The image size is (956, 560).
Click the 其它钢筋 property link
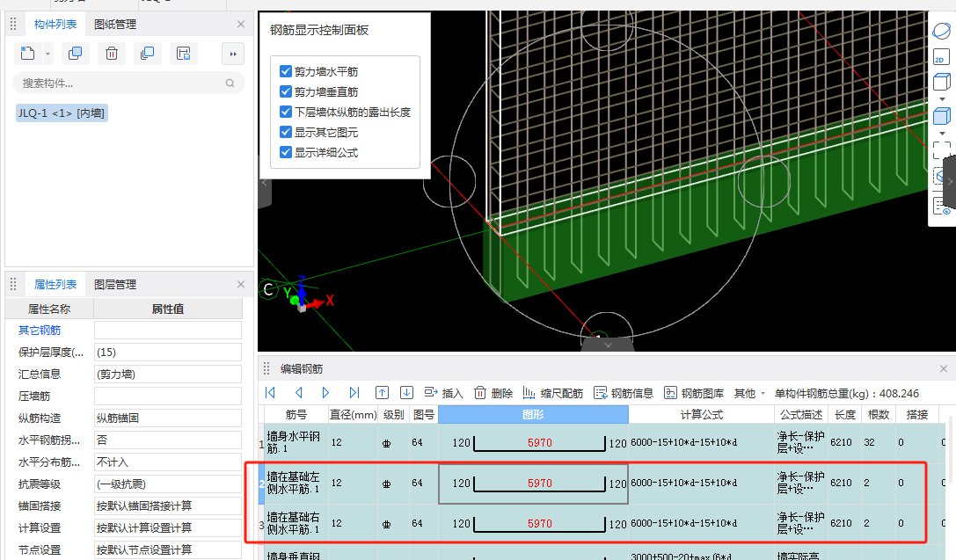click(40, 331)
